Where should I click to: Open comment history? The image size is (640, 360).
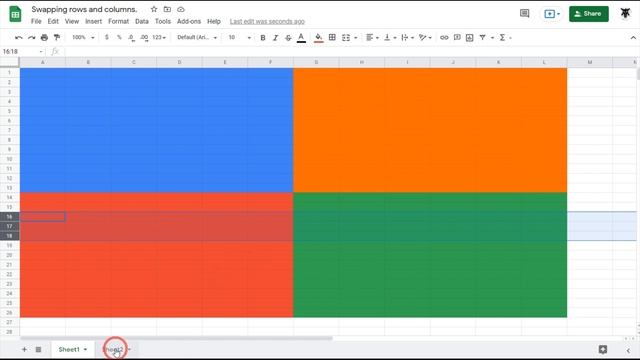(x=524, y=14)
